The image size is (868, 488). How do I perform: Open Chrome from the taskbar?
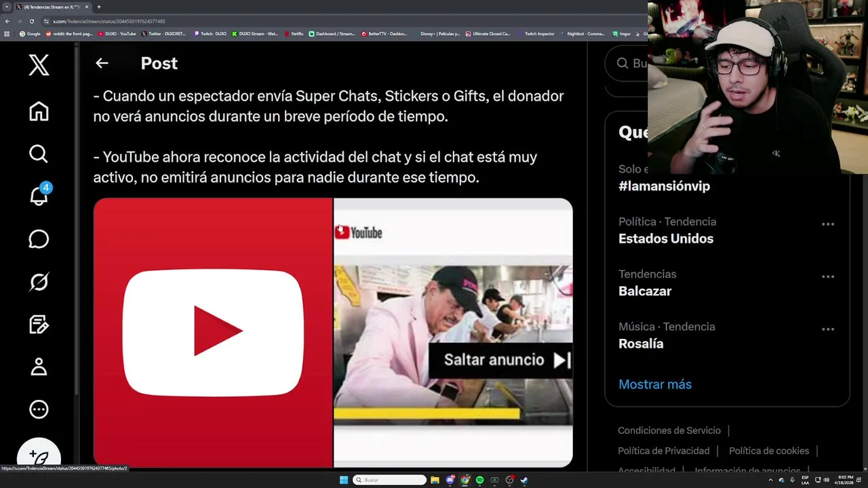coord(465,480)
